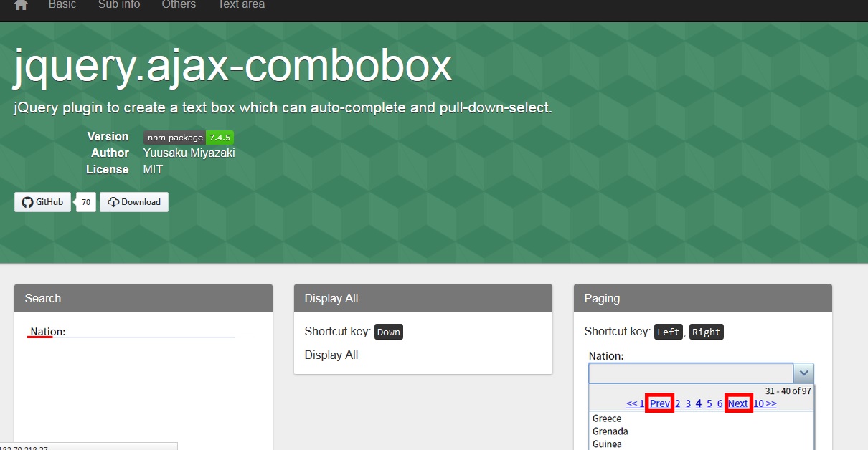The height and width of the screenshot is (450, 868).
Task: Download the plugin package
Action: [134, 202]
